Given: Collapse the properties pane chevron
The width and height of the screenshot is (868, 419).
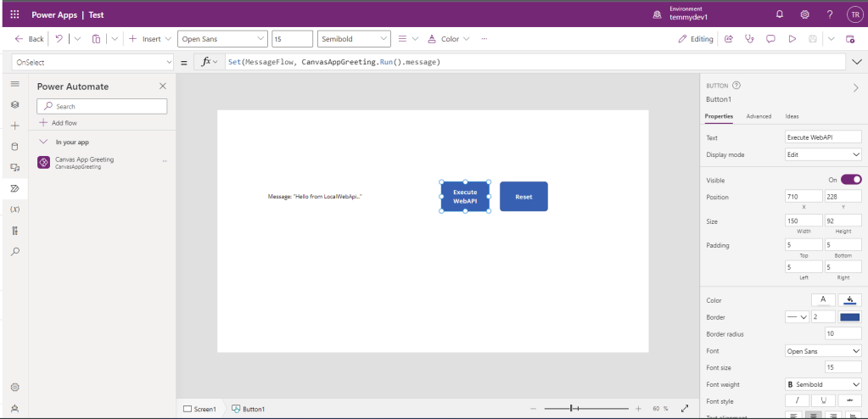Looking at the screenshot, I should 856,87.
